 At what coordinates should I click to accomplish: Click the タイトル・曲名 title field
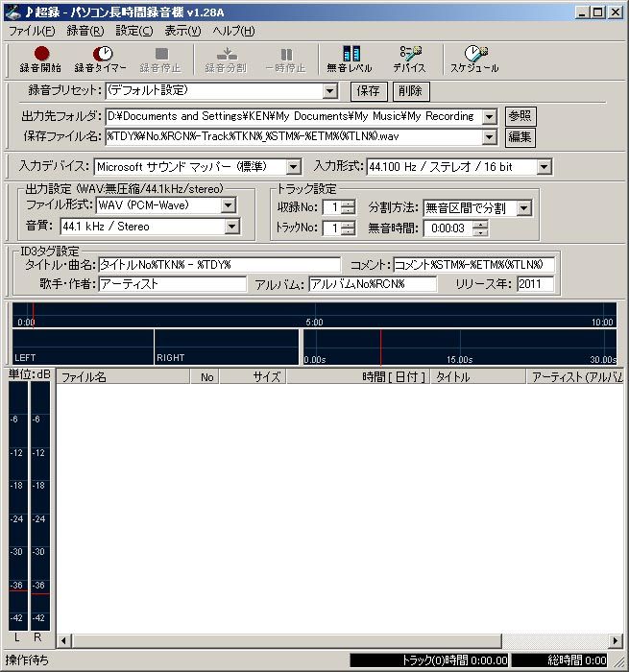(220, 265)
